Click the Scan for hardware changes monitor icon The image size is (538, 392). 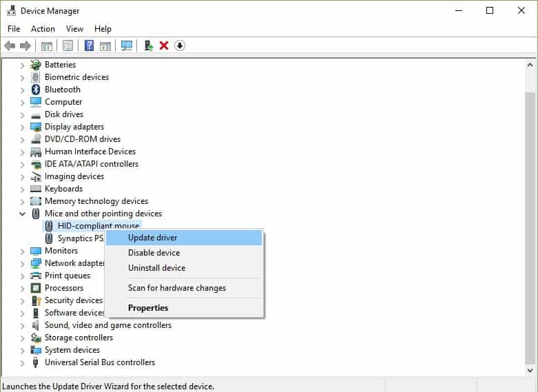tap(127, 45)
